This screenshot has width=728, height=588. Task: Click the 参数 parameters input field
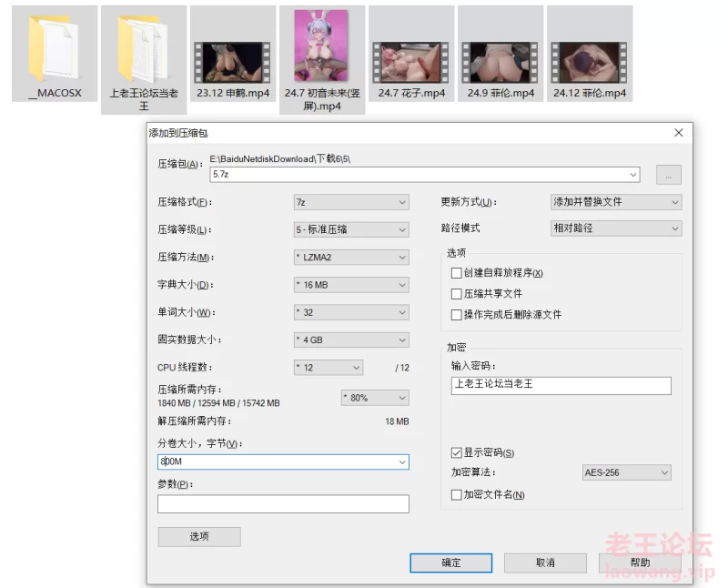[x=283, y=504]
